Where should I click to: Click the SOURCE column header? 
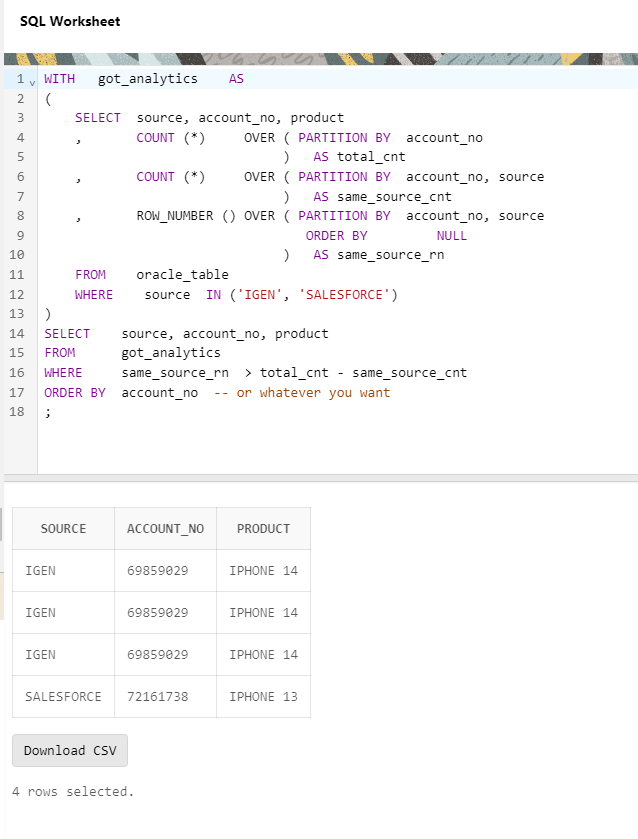63,528
